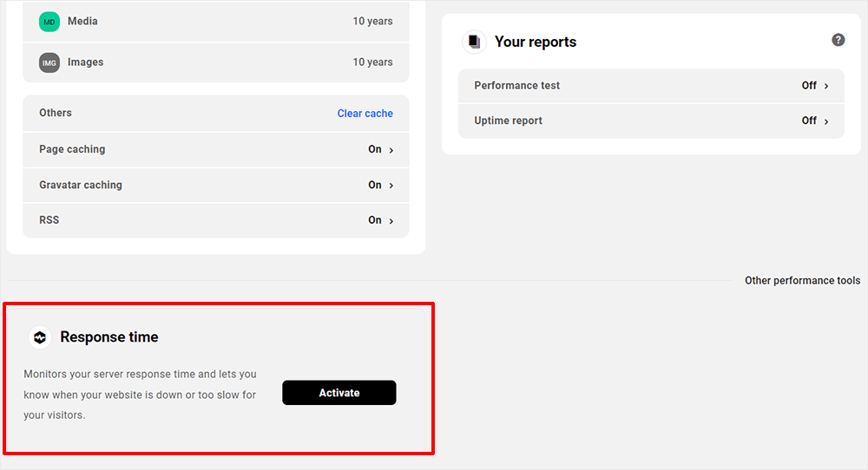Click the Response time heading
The height and width of the screenshot is (470, 868).
coord(109,336)
